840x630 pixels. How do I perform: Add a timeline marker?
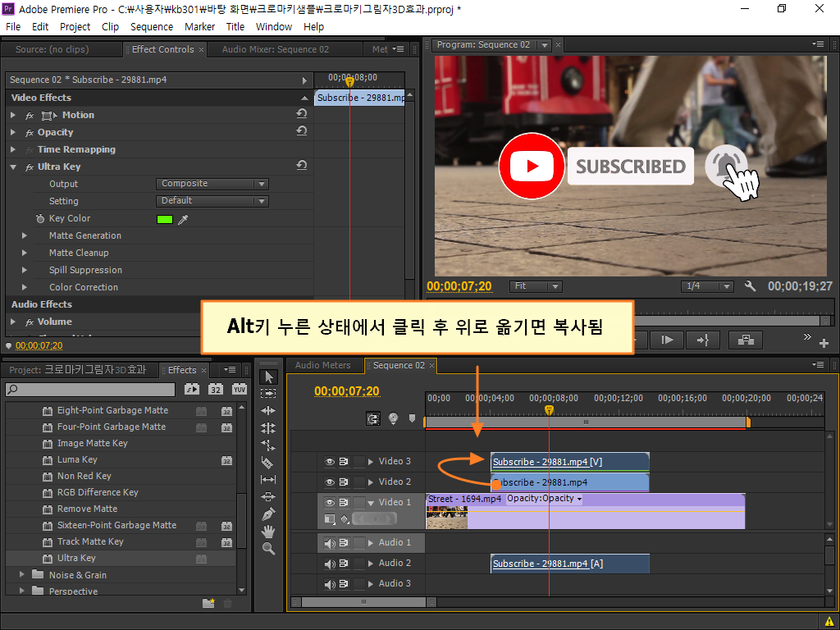point(412,418)
